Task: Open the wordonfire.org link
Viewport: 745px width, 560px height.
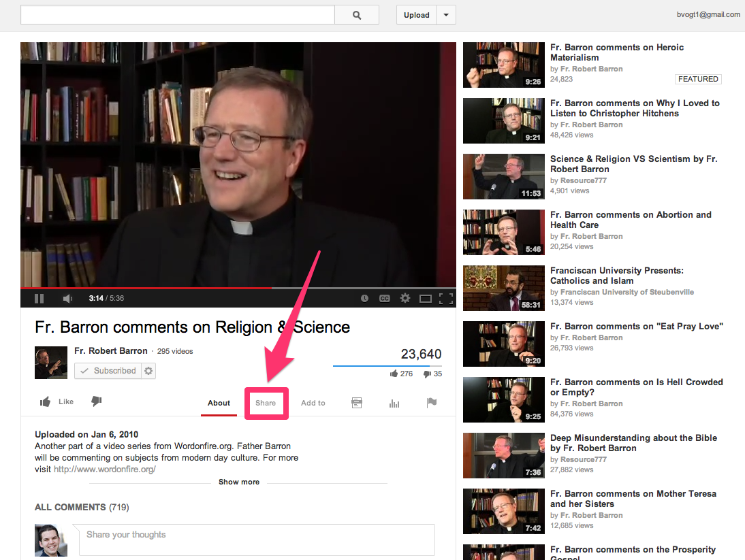Action: [104, 470]
